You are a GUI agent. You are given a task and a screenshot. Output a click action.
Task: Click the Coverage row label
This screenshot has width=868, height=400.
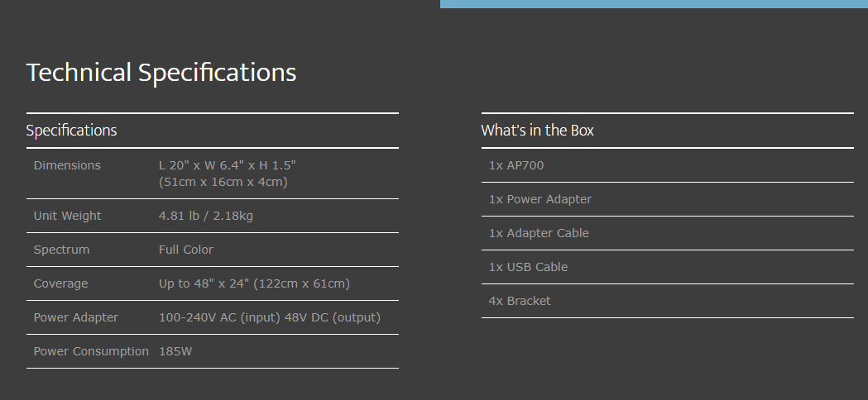tap(61, 283)
